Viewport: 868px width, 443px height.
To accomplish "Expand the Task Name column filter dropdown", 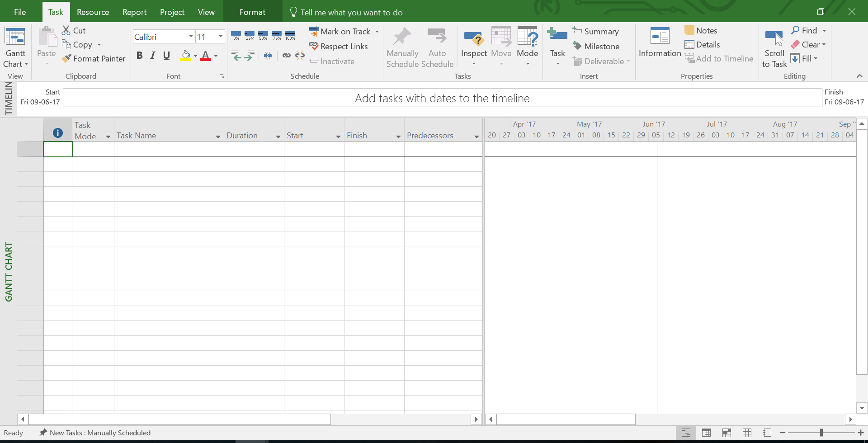I will pyautogui.click(x=217, y=137).
